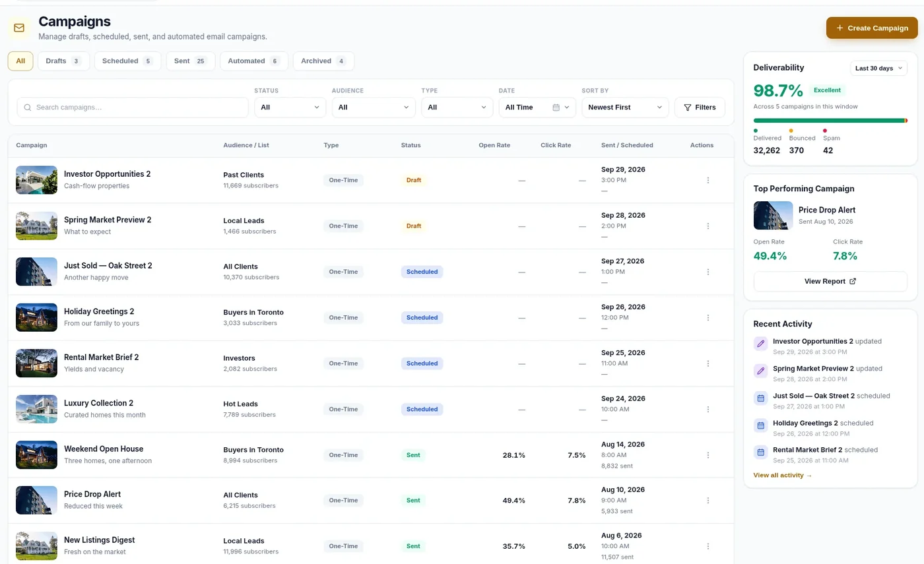Open actions menu for Price Drop Alert row
This screenshot has width=924, height=564.
pos(708,501)
